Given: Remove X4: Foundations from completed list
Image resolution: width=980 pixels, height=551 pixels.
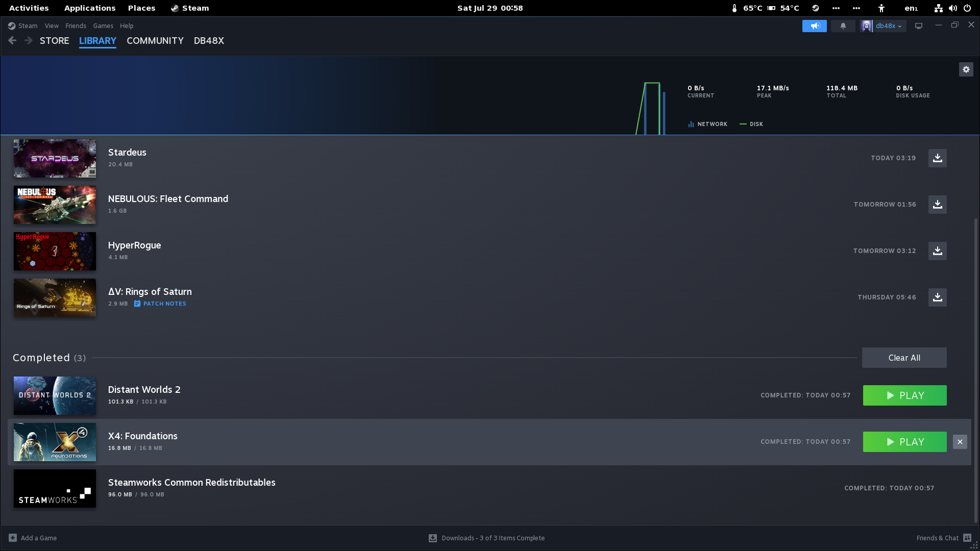Looking at the screenshot, I should click(960, 442).
